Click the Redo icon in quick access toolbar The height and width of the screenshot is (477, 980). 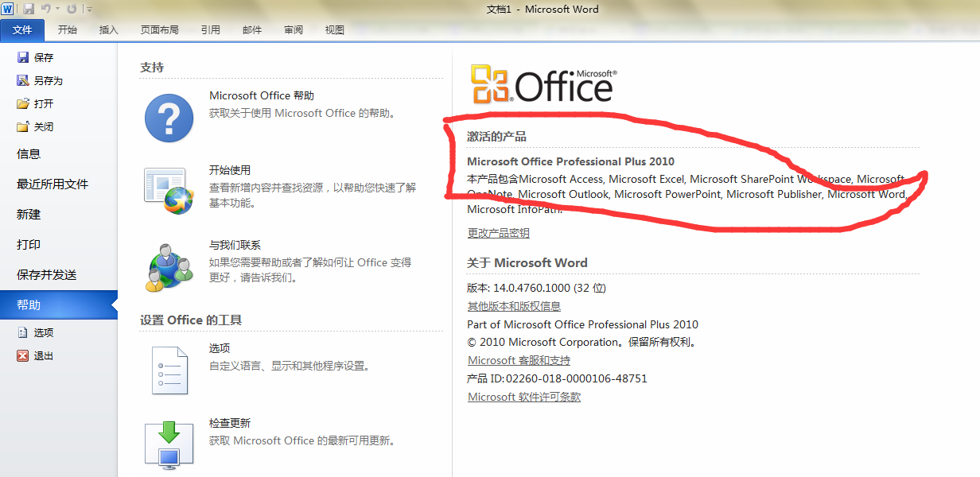(72, 9)
